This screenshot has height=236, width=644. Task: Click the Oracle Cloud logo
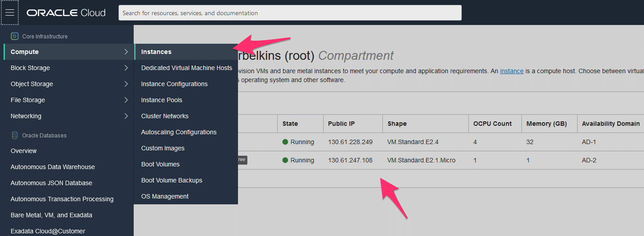point(66,12)
